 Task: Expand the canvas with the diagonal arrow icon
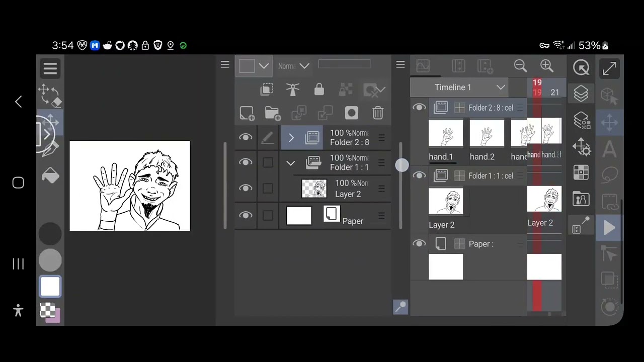pos(609,68)
